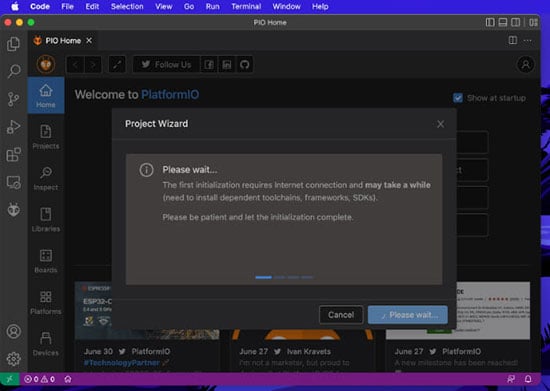Open PIO account profile icon
The width and height of the screenshot is (550, 391).
[x=525, y=65]
